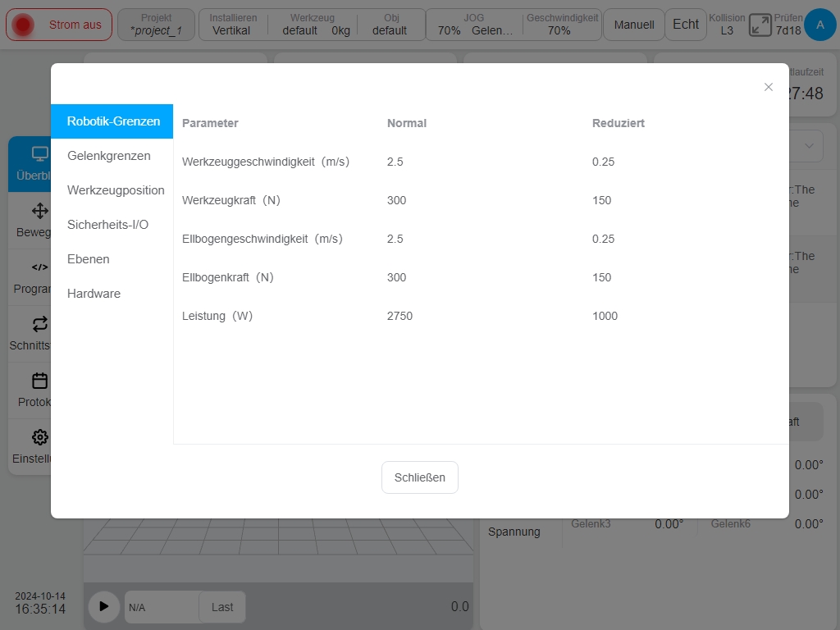The height and width of the screenshot is (630, 840).
Task: Click the Schließen button
Action: 419,477
